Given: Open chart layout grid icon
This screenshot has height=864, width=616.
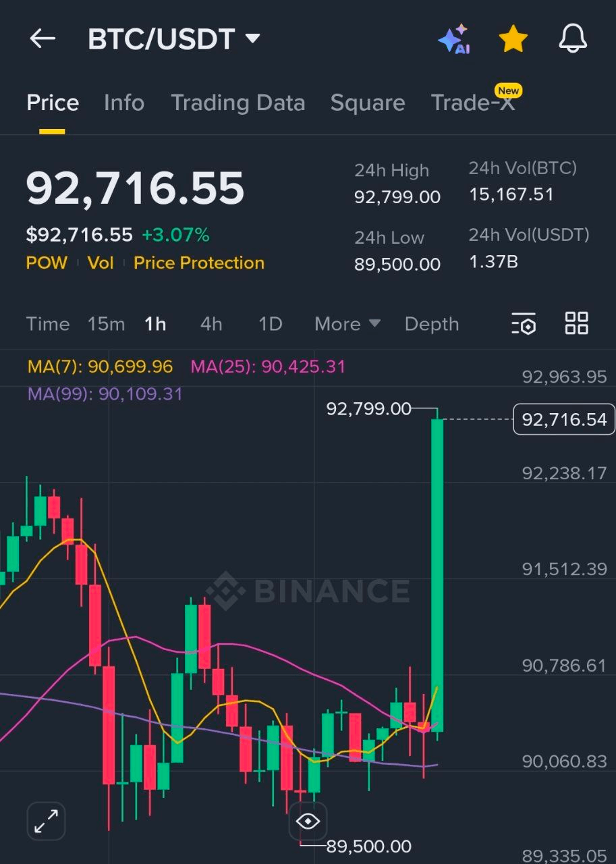Looking at the screenshot, I should 577,324.
